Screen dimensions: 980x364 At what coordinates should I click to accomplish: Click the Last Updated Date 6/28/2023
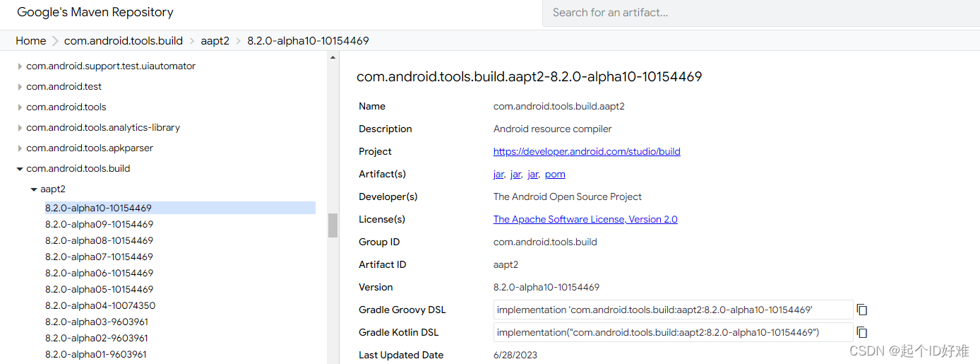click(x=515, y=355)
